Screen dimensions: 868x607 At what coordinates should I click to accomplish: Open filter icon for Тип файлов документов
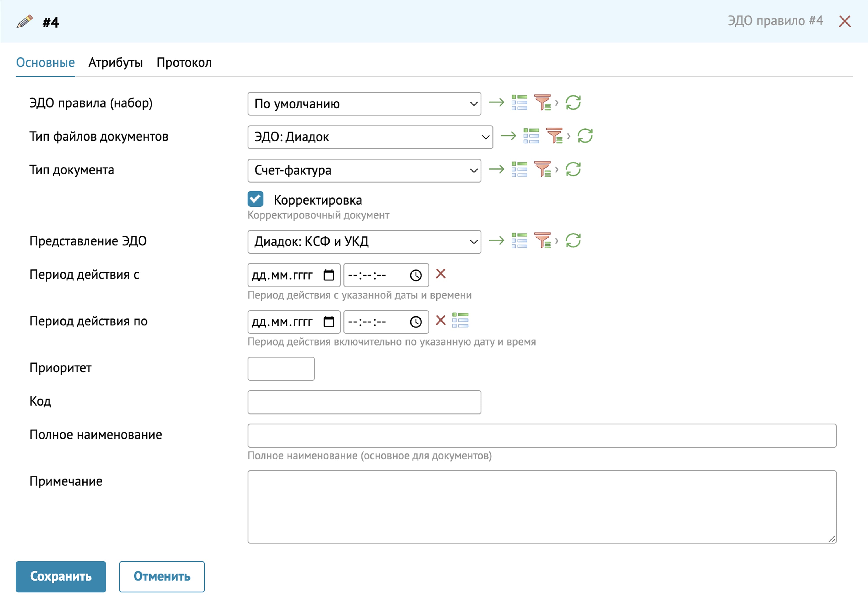(555, 136)
